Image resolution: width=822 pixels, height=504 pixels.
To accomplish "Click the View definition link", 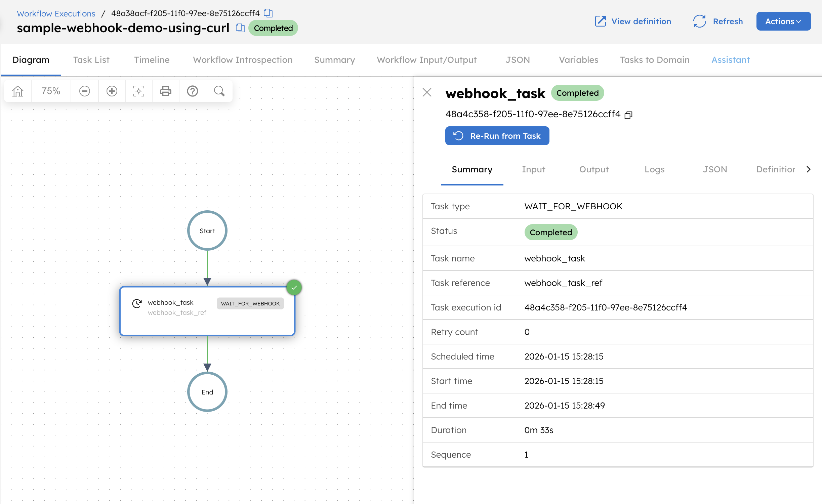I will [633, 21].
